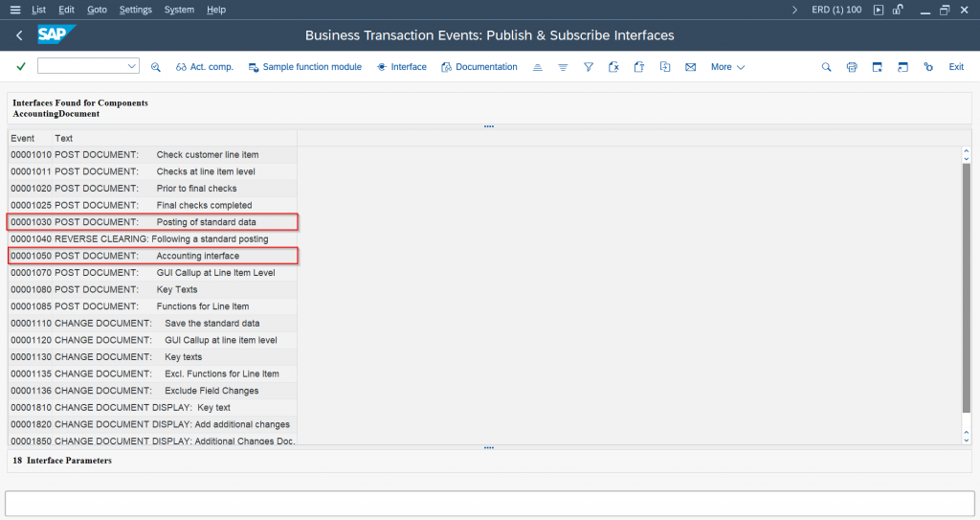980x520 pixels.
Task: Select event 00001030 Posting of standard data
Action: click(x=153, y=222)
